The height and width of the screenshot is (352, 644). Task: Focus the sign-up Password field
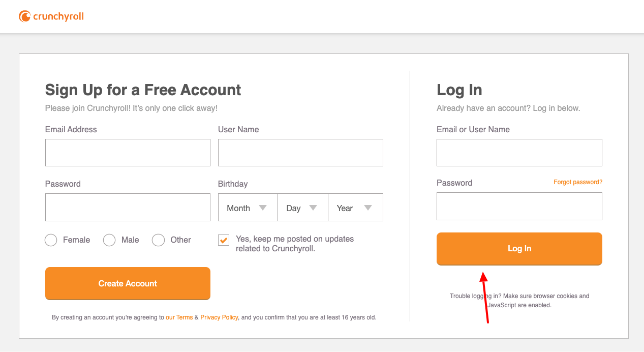[x=128, y=207]
